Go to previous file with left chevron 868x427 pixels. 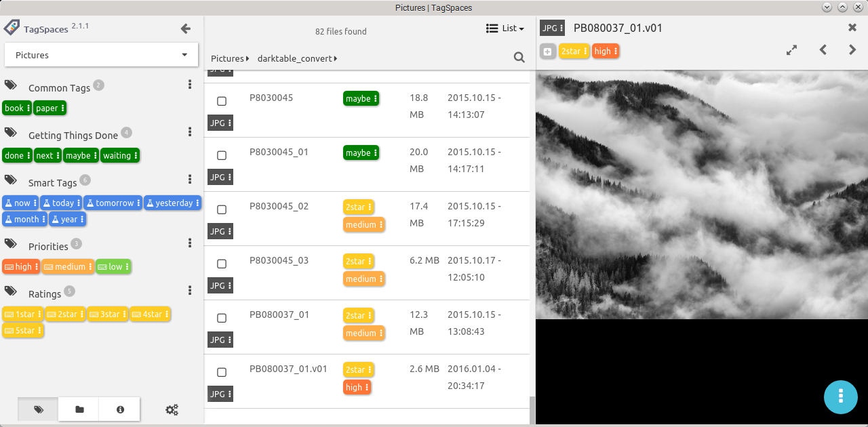823,49
